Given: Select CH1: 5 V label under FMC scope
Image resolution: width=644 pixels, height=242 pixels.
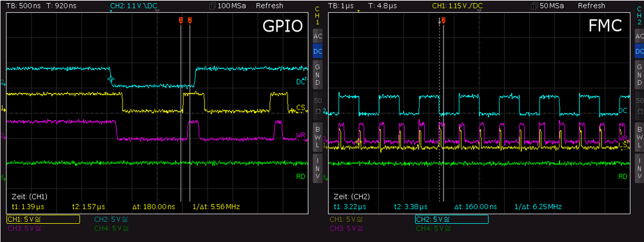Looking at the screenshot, I should coord(346,219).
